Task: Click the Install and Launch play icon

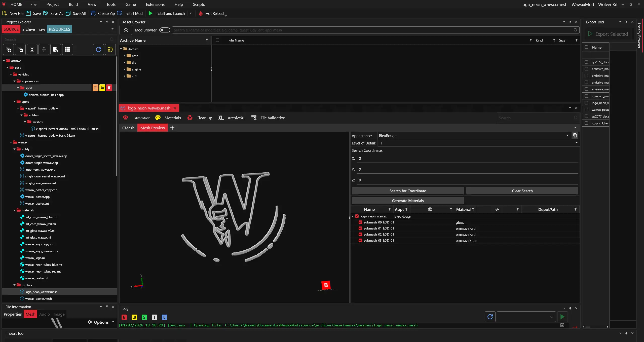Action: click(150, 13)
